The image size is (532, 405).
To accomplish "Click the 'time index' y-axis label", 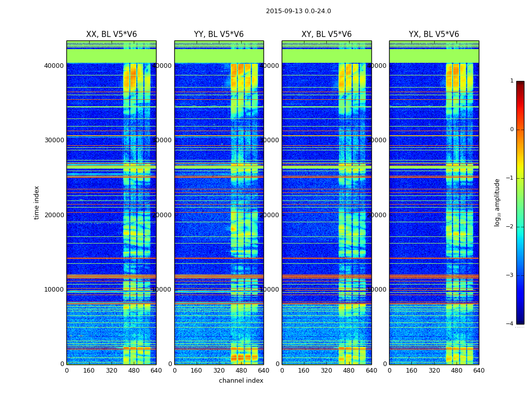I will point(36,202).
